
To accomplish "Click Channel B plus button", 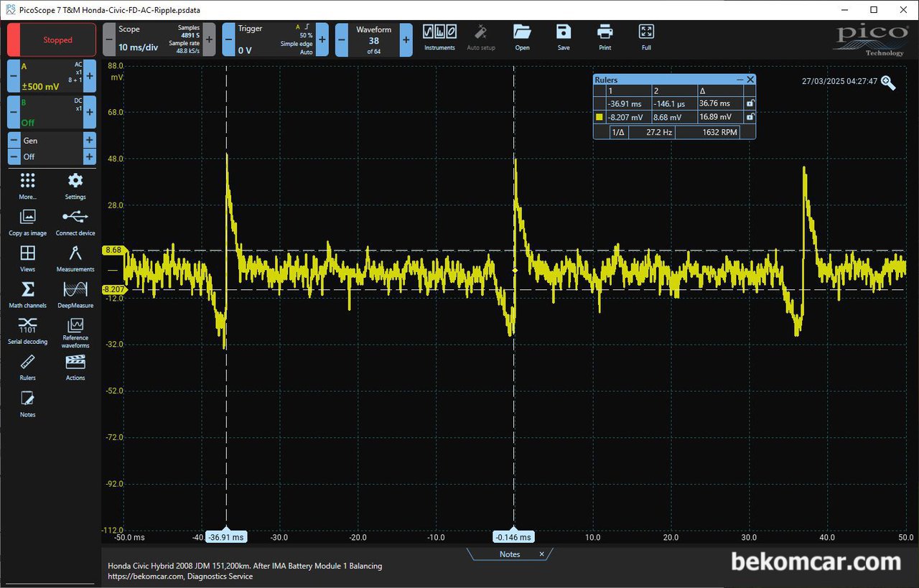I will [90, 113].
